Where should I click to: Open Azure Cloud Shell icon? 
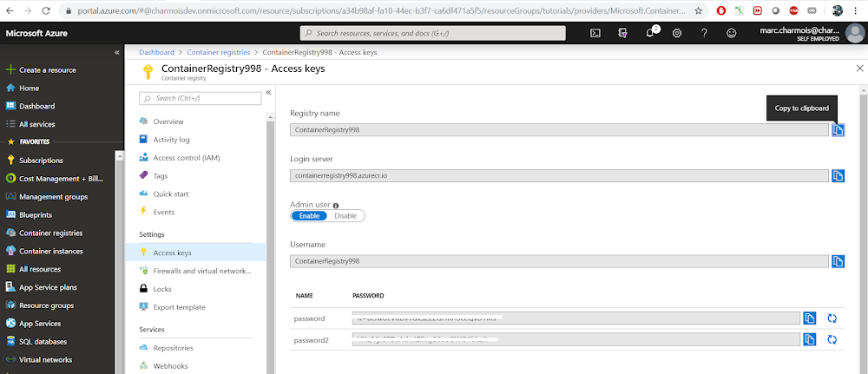595,33
